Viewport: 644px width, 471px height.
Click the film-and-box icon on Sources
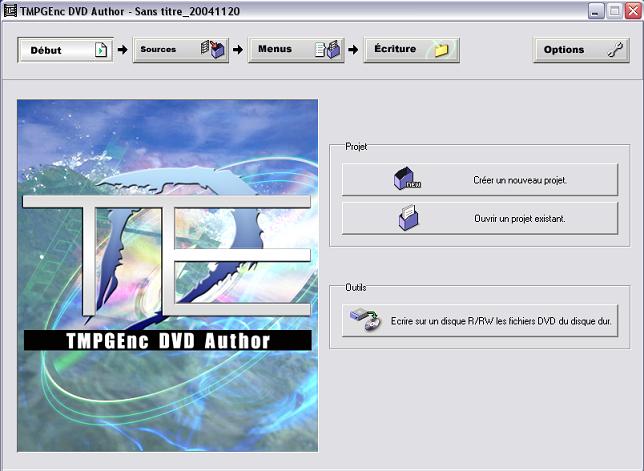(x=213, y=50)
